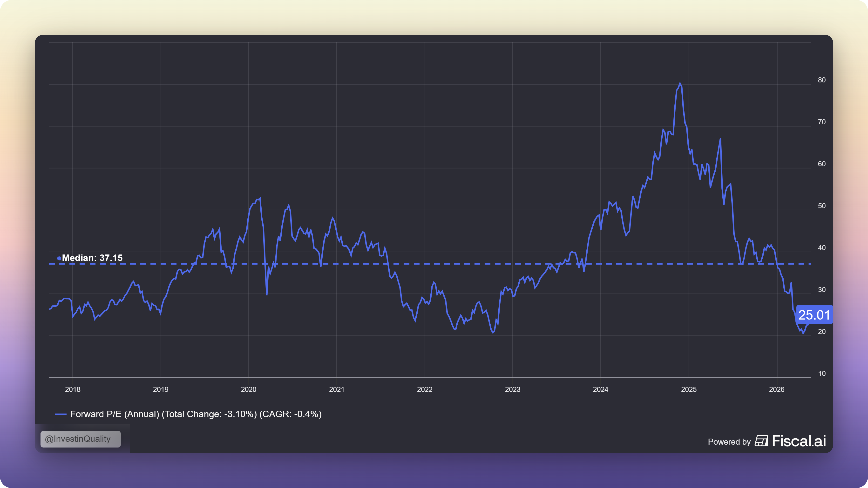Open the Fiscal.ai brand link
868x488 pixels.
(799, 441)
